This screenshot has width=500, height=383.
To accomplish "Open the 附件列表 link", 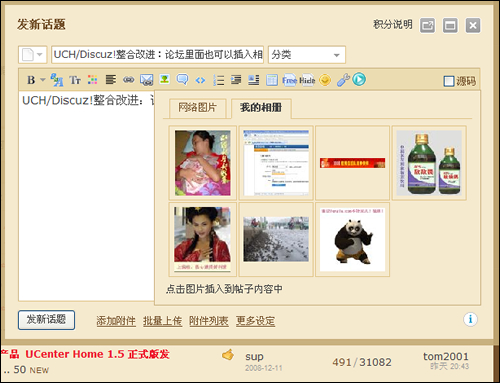I will [x=209, y=321].
